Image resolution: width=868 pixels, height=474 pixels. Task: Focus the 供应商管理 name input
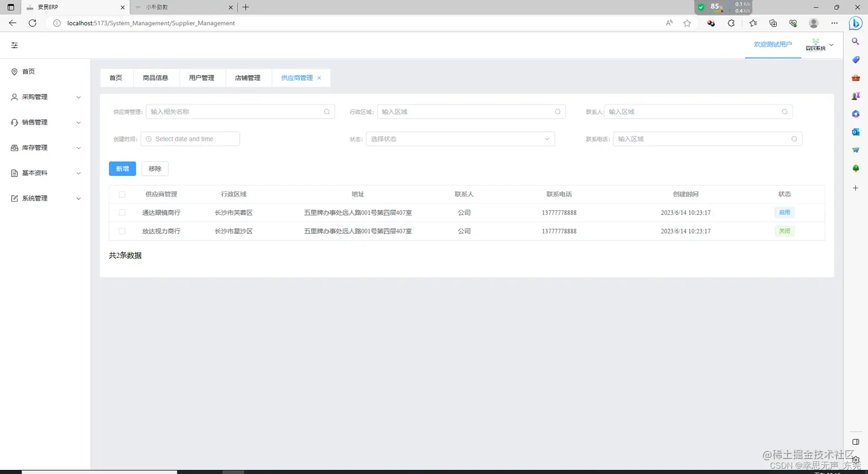[240, 112]
